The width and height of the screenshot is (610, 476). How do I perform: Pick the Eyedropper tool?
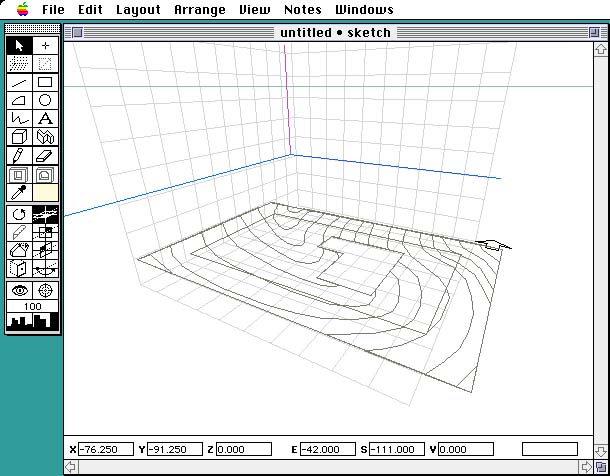(x=19, y=191)
